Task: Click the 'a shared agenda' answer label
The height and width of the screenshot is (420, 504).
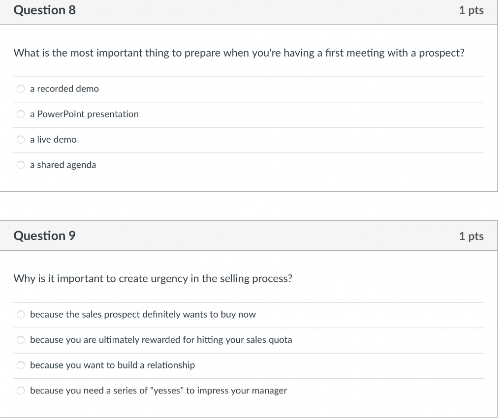Action: [x=63, y=165]
